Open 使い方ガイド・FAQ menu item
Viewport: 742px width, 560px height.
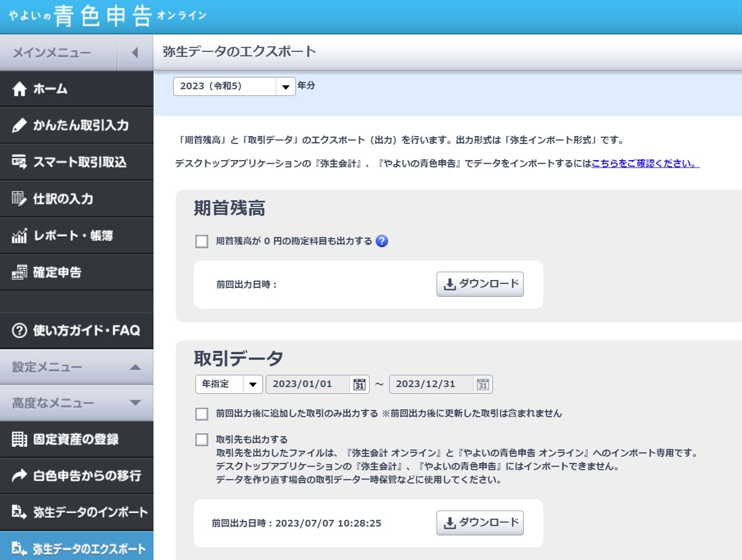[77, 331]
